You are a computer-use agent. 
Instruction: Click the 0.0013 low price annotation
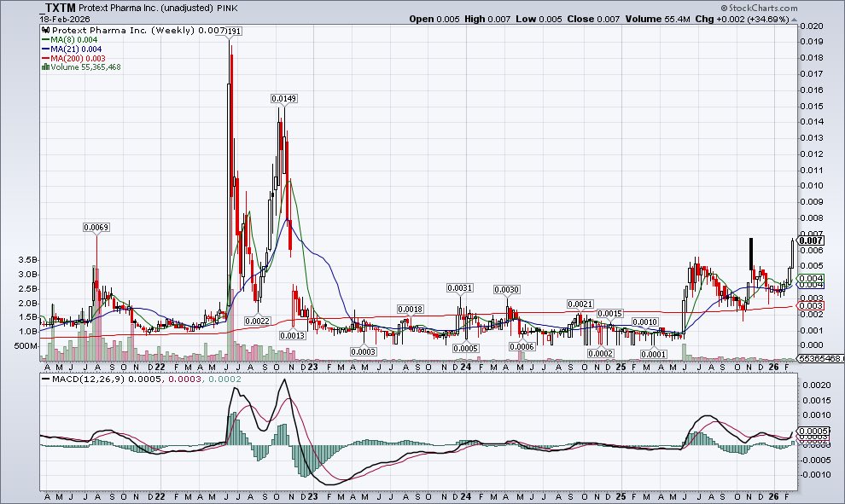coord(292,335)
